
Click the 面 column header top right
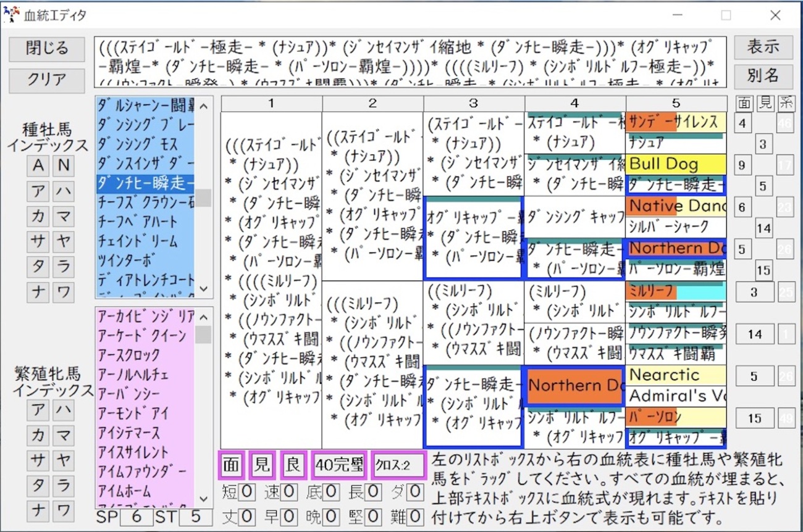(744, 103)
